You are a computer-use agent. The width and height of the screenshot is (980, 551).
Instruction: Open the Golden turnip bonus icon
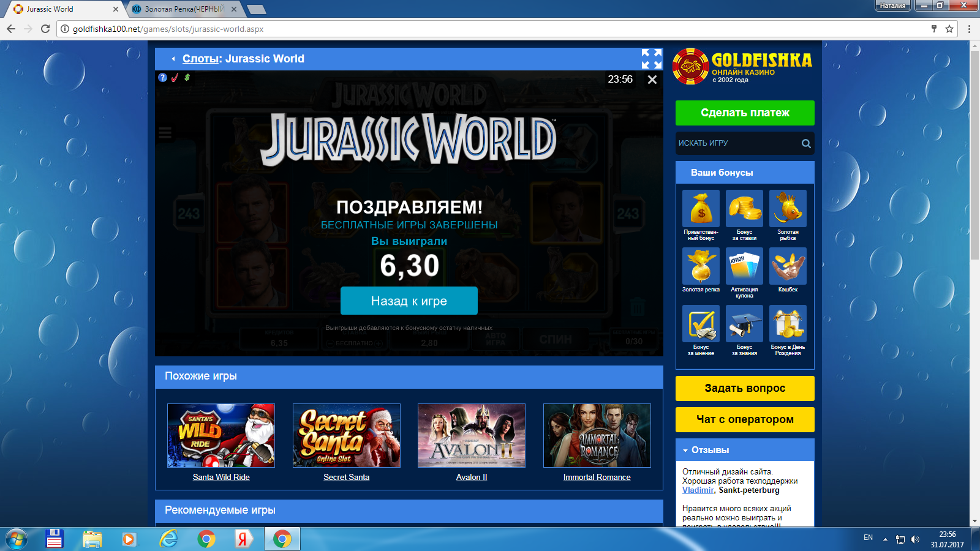point(701,266)
